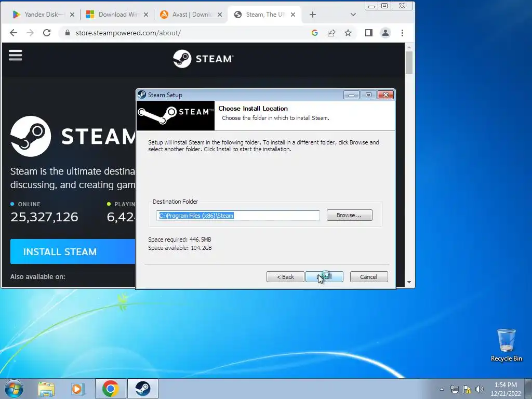Open the Windows Start menu
The height and width of the screenshot is (399, 532).
tap(14, 389)
